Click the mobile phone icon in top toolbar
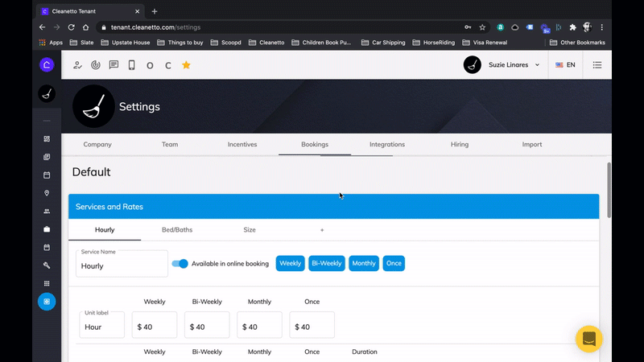 pyautogui.click(x=131, y=65)
